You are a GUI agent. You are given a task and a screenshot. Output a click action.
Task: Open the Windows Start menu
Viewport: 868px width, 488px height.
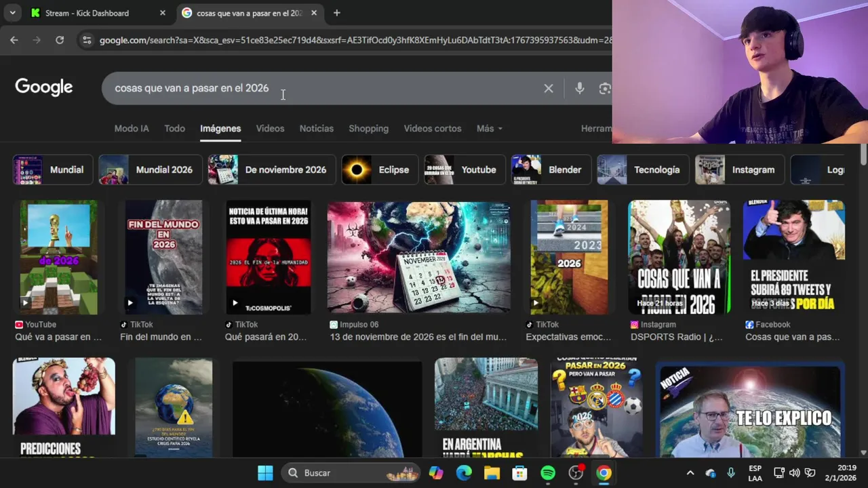coord(265,472)
